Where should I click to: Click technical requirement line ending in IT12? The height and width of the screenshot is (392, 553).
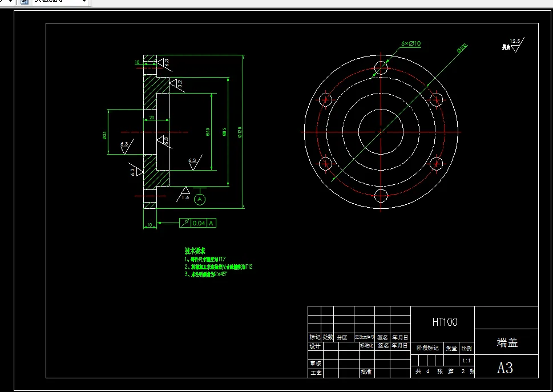[x=219, y=267]
